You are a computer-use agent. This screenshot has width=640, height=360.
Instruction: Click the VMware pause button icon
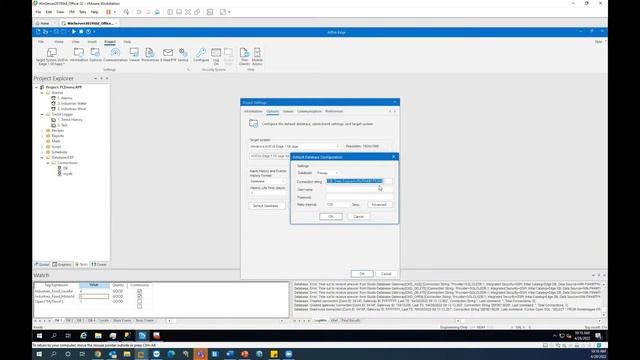point(109,12)
